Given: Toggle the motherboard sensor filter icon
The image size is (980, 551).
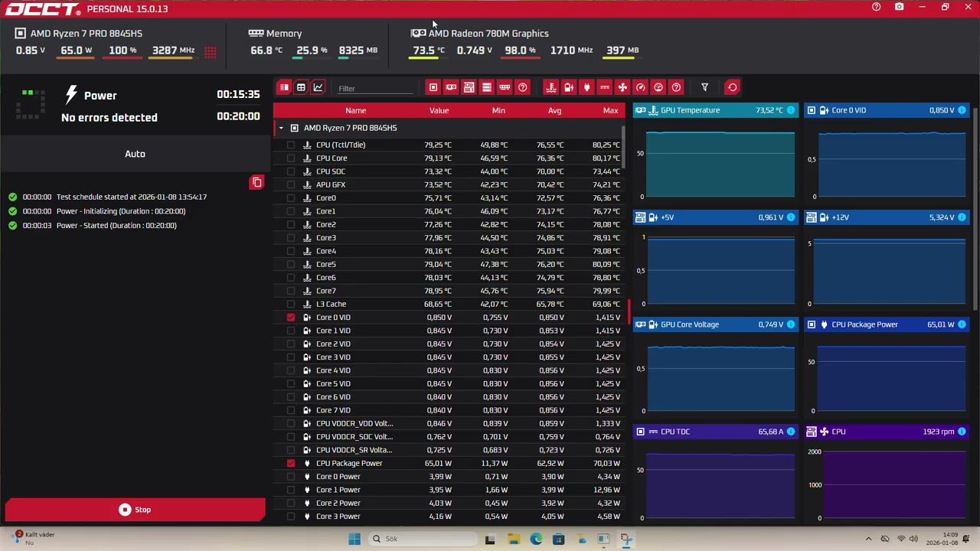Looking at the screenshot, I should [469, 87].
